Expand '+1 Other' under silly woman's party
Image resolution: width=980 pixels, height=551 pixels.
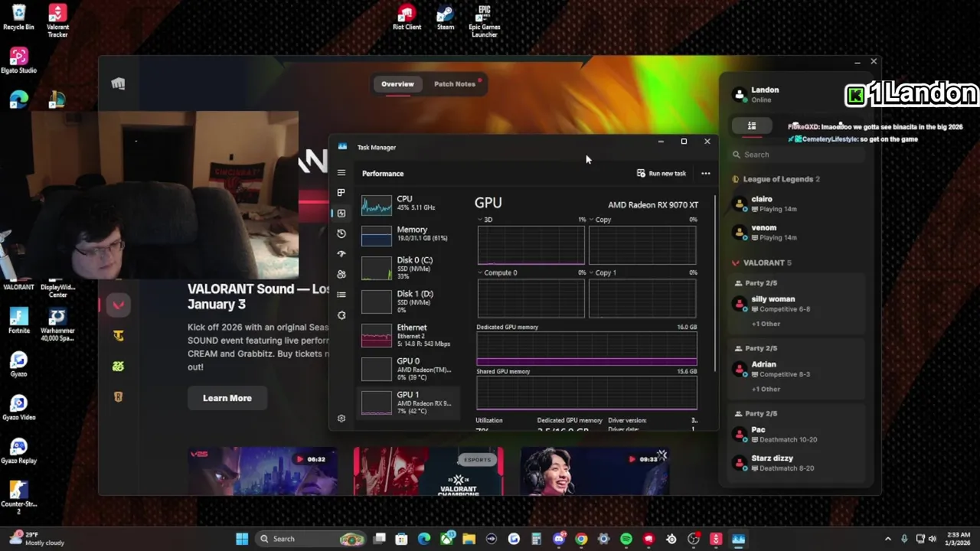(x=766, y=324)
